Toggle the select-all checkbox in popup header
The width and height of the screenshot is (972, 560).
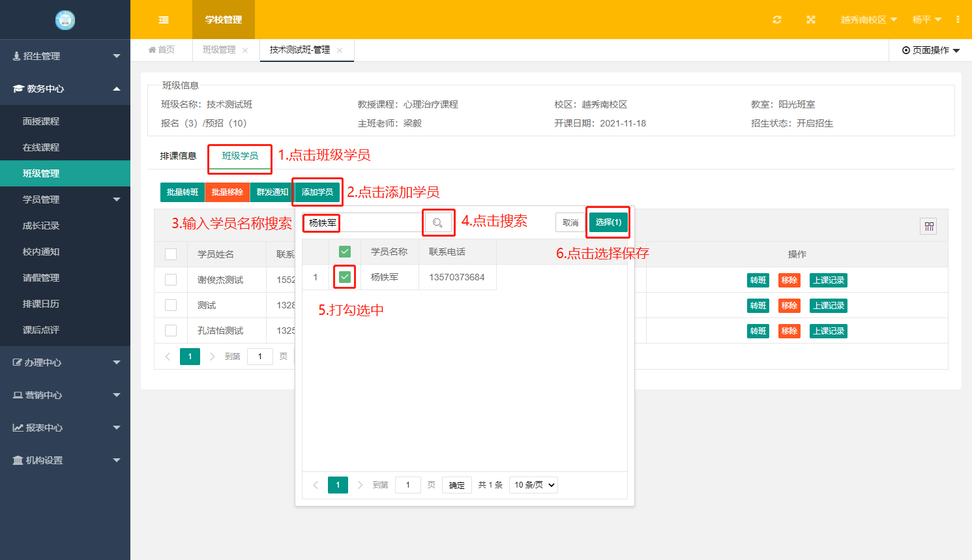tap(345, 252)
